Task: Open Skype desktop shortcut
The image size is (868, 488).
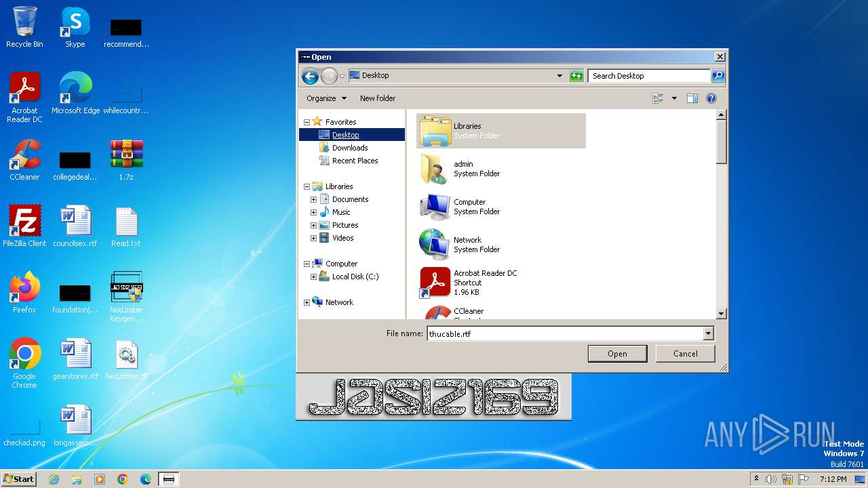Action: 75,27
